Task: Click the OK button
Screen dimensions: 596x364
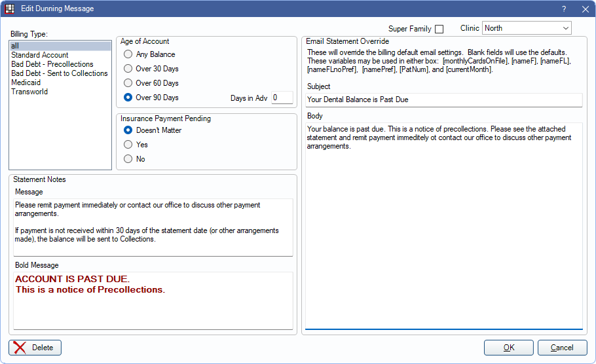Action: (508, 348)
